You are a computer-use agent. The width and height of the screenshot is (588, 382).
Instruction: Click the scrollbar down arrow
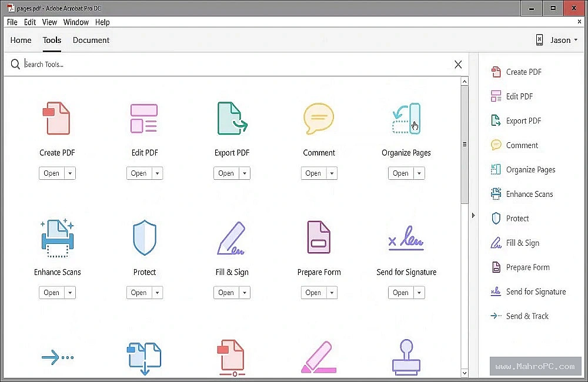pos(465,373)
